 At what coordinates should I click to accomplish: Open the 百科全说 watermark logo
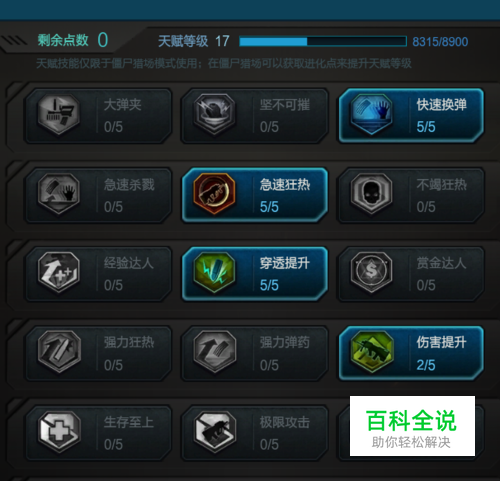[412, 426]
